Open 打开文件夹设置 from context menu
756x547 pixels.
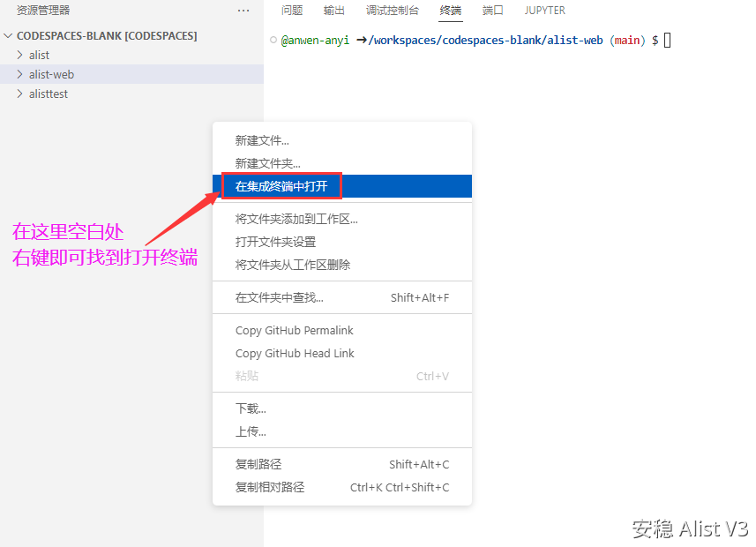tap(275, 242)
